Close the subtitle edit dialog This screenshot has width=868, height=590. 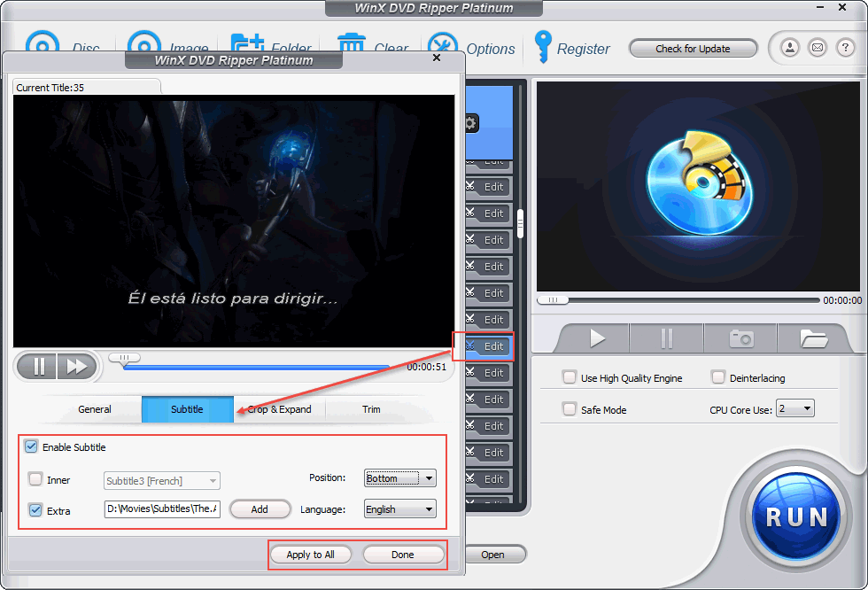click(x=437, y=58)
